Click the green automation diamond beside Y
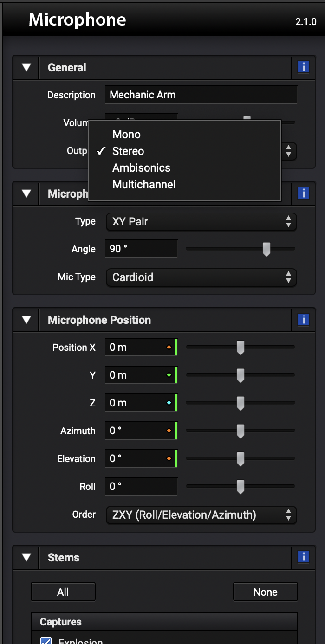This screenshot has height=644, width=325. pos(170,374)
